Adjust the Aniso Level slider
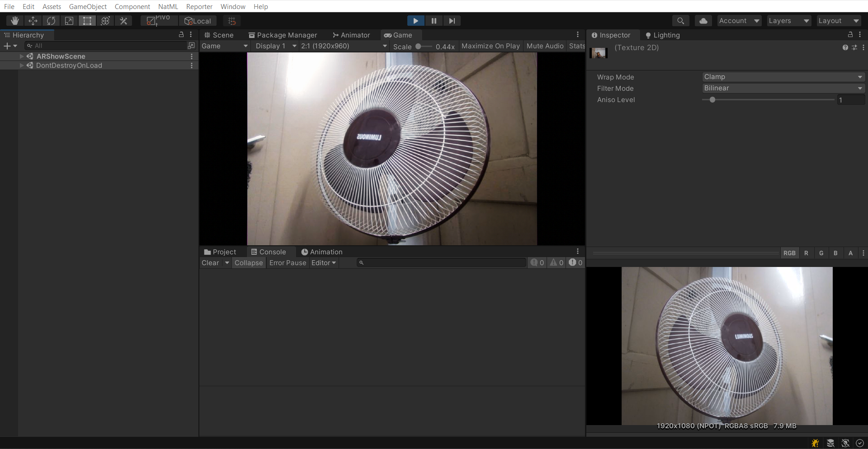Viewport: 868px width, 449px height. click(712, 100)
